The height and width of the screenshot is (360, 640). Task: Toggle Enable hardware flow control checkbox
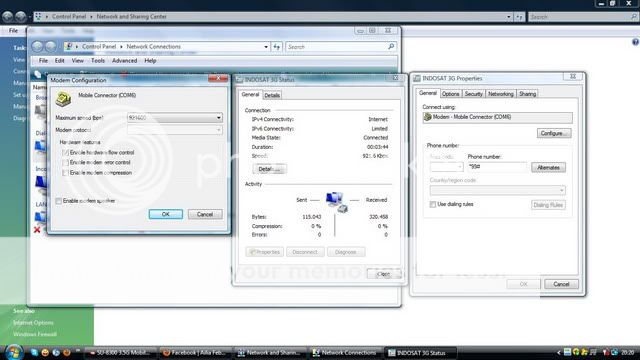pos(65,152)
